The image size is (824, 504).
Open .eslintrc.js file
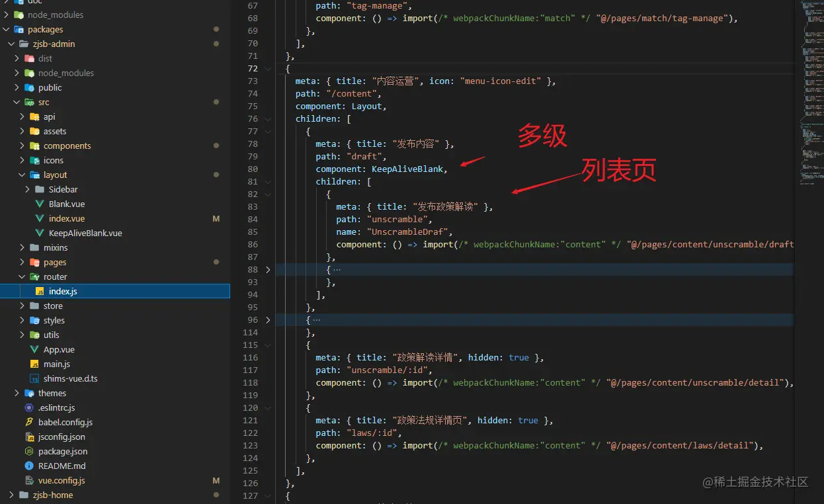click(56, 407)
